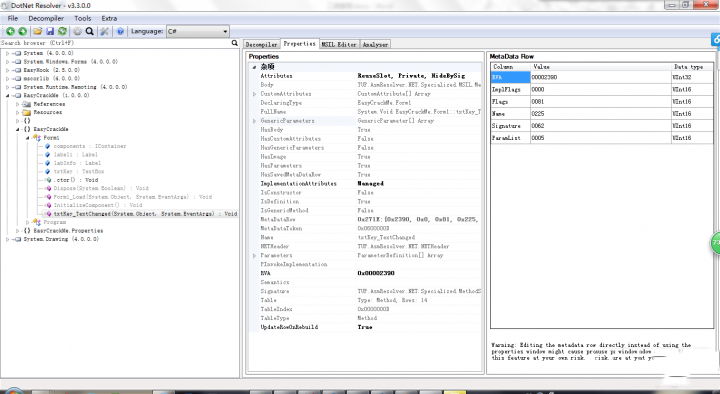Screen dimensions: 720x394
Task: Open the Extra menu
Action: [x=109, y=18]
